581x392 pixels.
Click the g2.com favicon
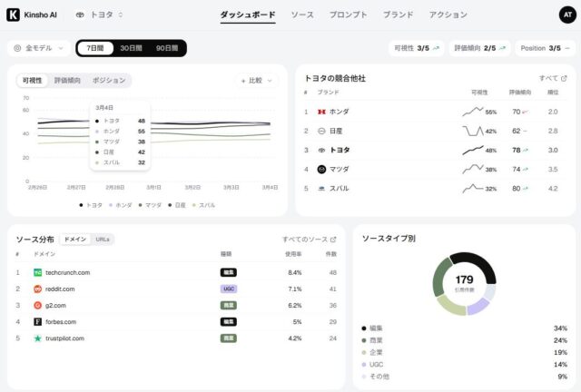pyautogui.click(x=37, y=305)
